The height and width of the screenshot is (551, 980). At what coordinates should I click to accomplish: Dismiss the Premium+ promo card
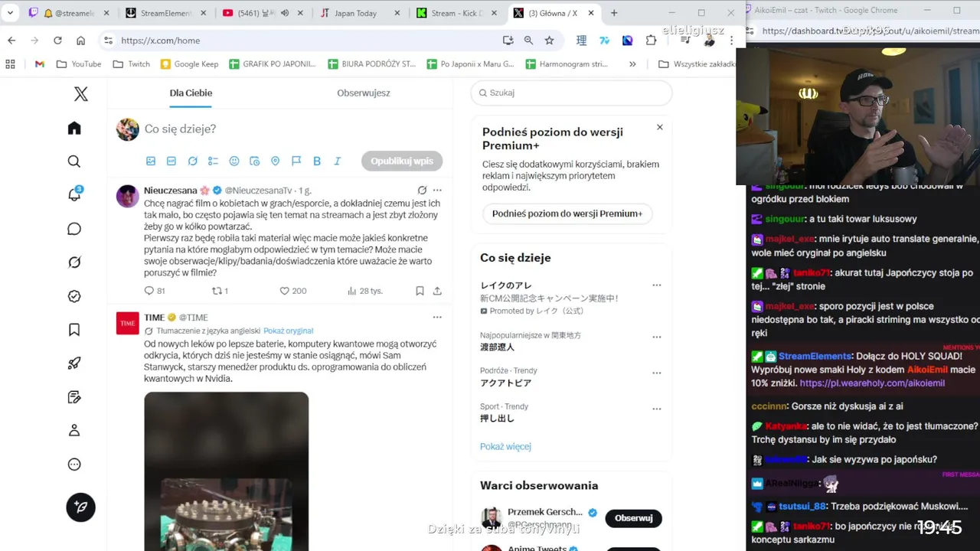click(x=660, y=127)
